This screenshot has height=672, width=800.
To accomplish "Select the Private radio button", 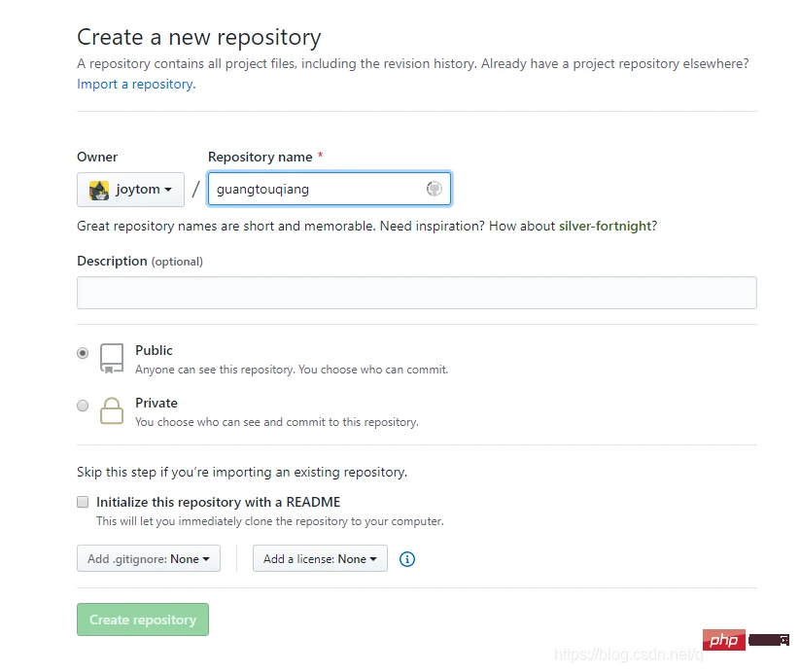I will pyautogui.click(x=83, y=406).
